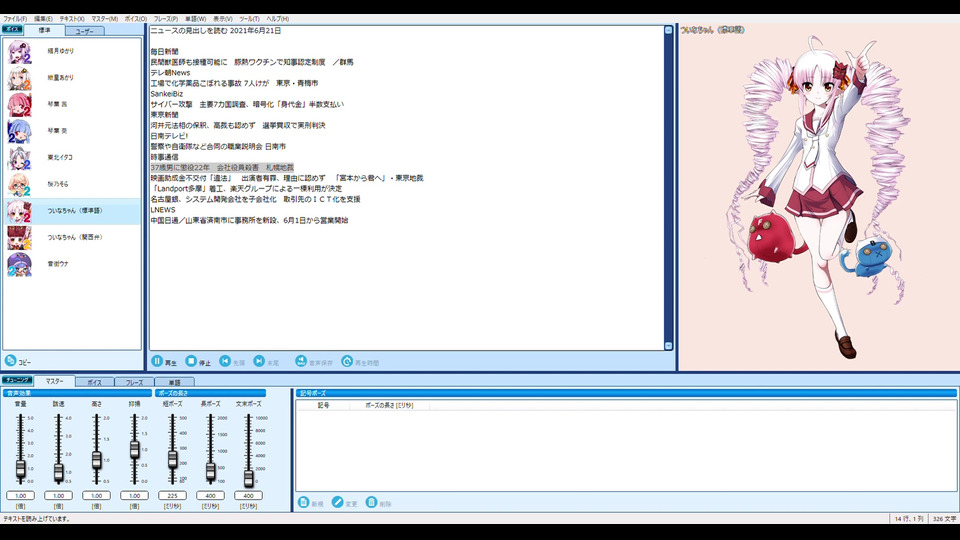Click the 長ポーズ value input box

(x=210, y=495)
